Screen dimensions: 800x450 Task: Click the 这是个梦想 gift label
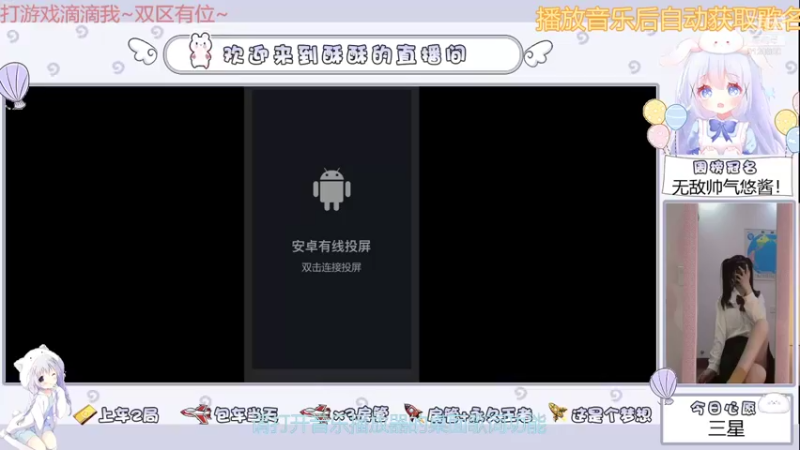611,414
